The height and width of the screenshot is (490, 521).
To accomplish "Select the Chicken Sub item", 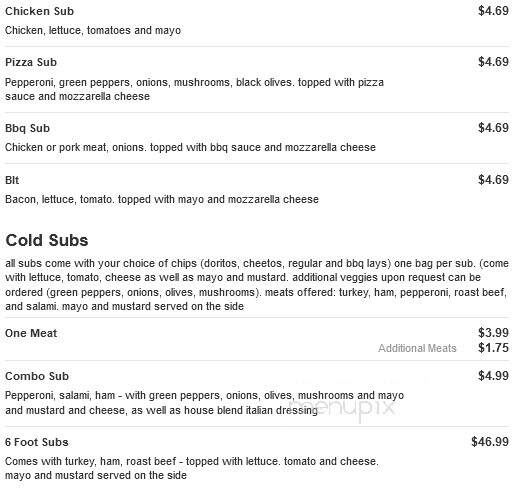I will click(x=39, y=11).
